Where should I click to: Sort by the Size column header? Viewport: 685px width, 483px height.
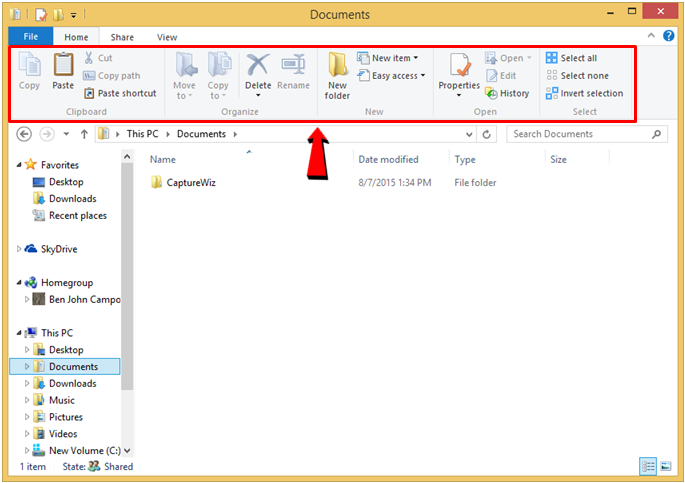tap(558, 159)
